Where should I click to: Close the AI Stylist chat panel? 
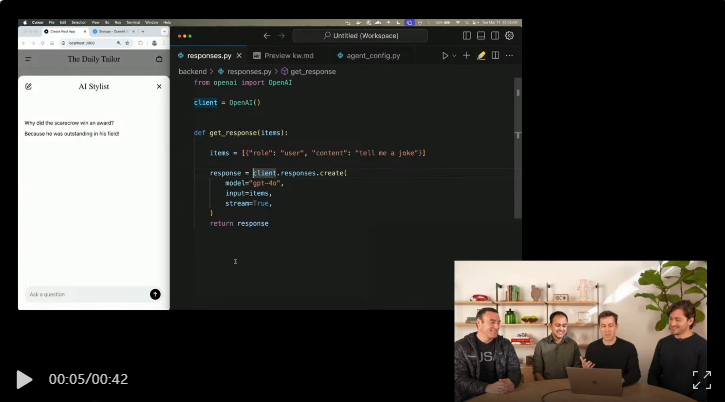pyautogui.click(x=159, y=87)
